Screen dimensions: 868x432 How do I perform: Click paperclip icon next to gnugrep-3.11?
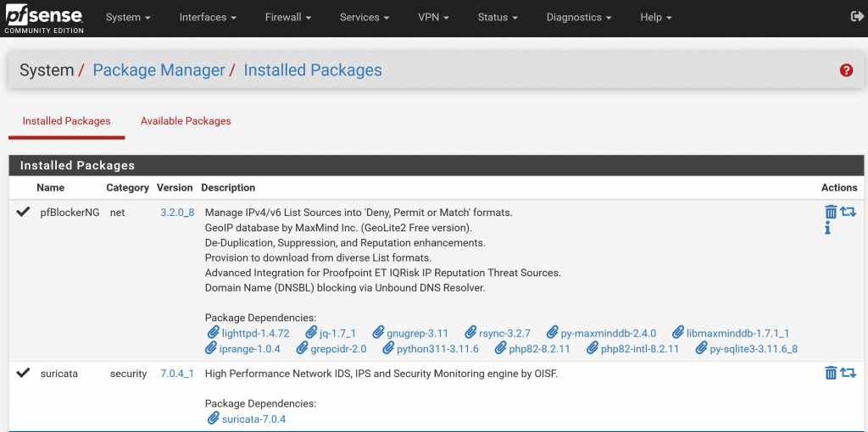click(x=378, y=332)
